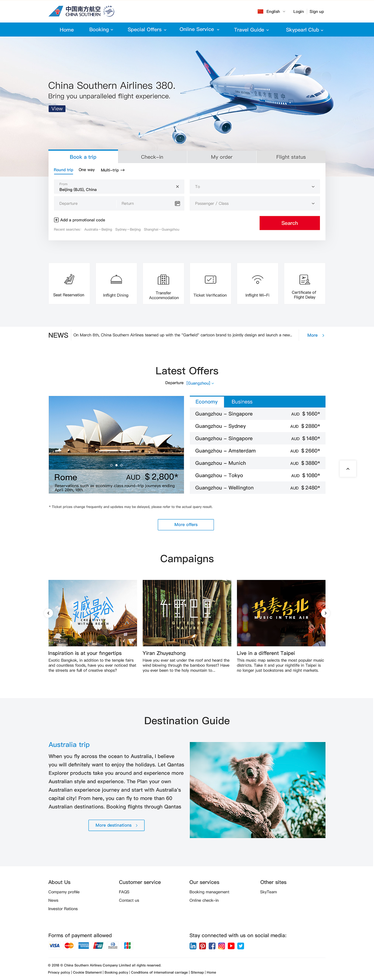This screenshot has width=374, height=980.
Task: Show next campaign with right arrow
Action: click(x=325, y=613)
